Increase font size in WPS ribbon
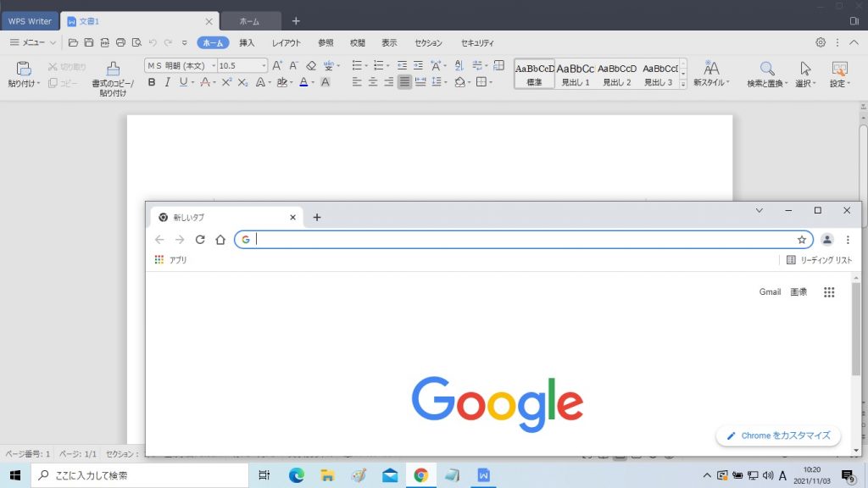Image resolution: width=868 pixels, height=488 pixels. (277, 65)
